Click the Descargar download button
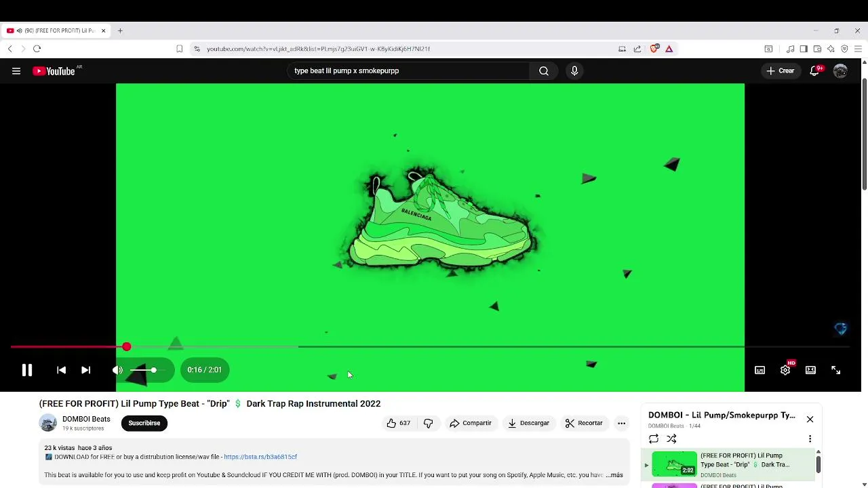868x488 pixels. click(x=528, y=423)
